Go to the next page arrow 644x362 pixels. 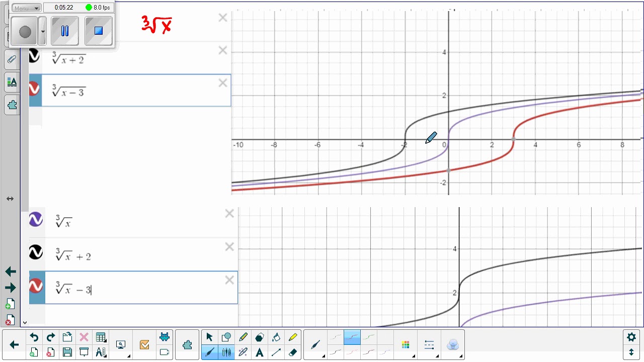pos(11,288)
